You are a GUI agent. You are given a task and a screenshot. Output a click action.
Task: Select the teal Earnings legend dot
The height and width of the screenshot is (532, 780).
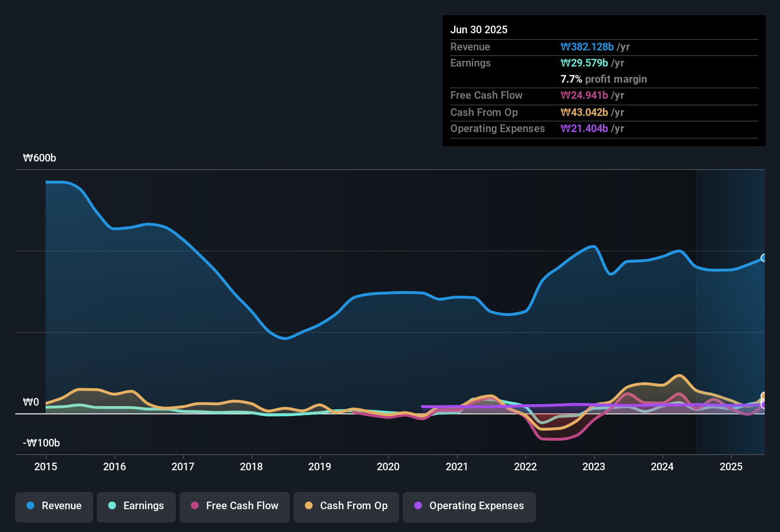[112, 506]
